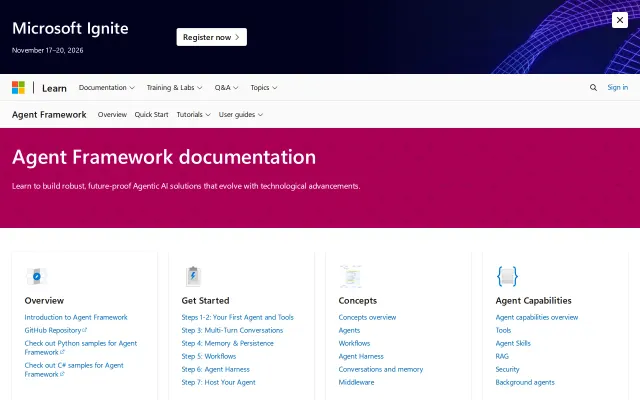This screenshot has height=400, width=640.
Task: Open the Middleware link
Action: pyautogui.click(x=356, y=382)
